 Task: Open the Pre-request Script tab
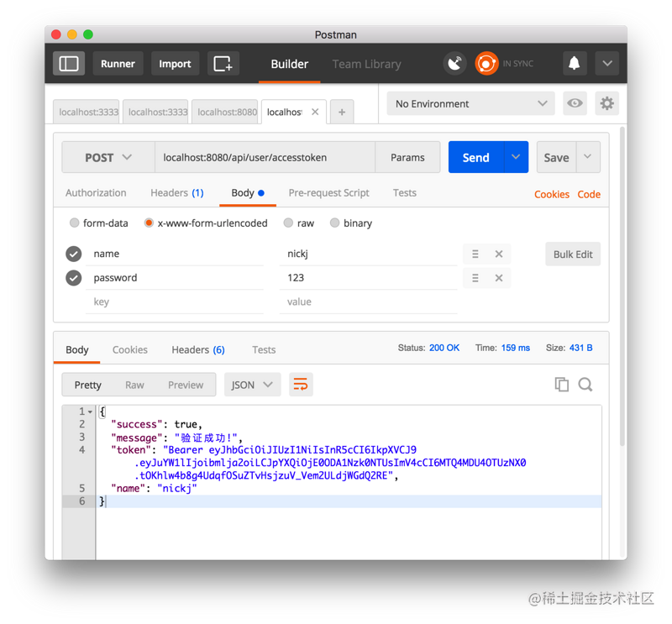(328, 193)
